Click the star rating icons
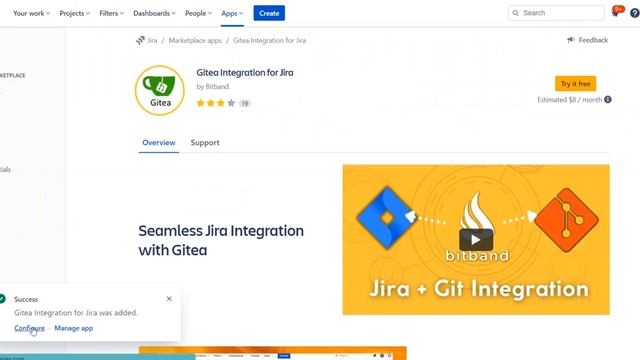The height and width of the screenshot is (360, 640). [x=216, y=103]
